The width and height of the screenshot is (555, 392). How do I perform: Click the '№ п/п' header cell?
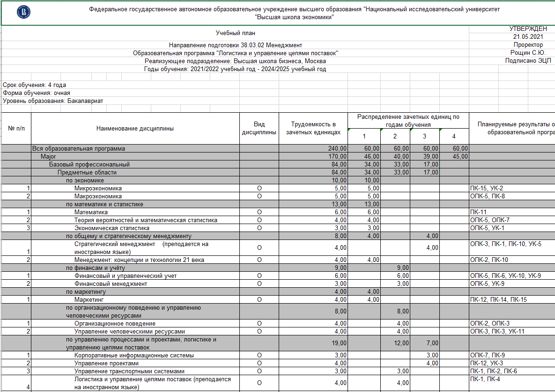(16, 129)
